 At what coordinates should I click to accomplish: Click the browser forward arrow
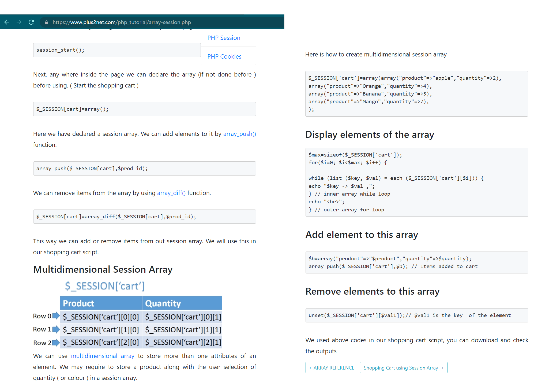pyautogui.click(x=19, y=22)
